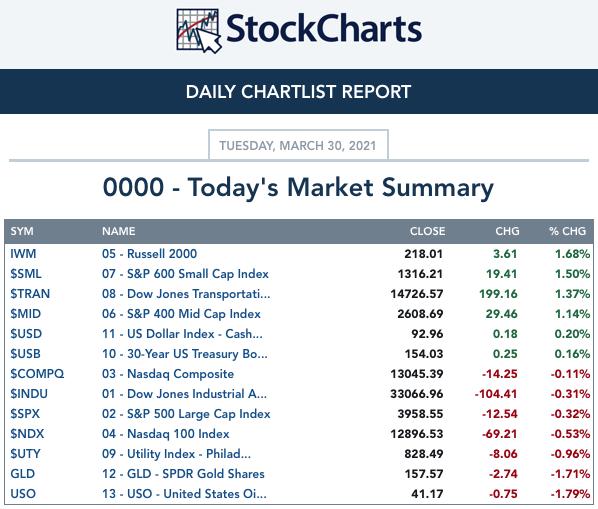Click the $INDU symbol link
This screenshot has height=509, width=598.
click(29, 394)
